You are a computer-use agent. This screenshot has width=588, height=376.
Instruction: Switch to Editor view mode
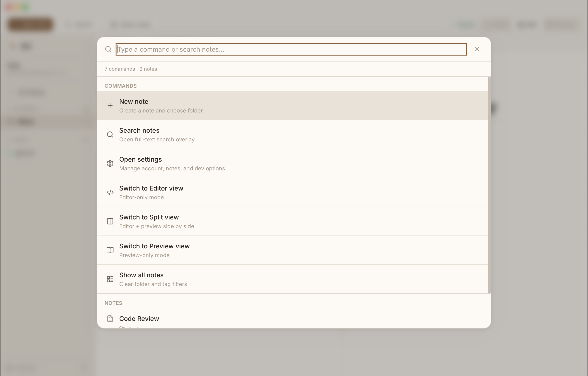220,192
